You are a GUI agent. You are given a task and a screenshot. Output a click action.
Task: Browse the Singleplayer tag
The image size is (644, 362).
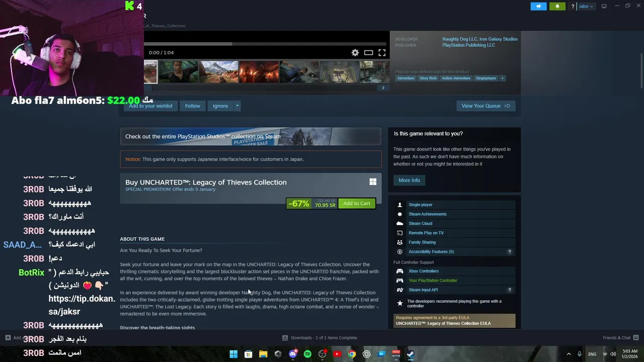coord(486,78)
